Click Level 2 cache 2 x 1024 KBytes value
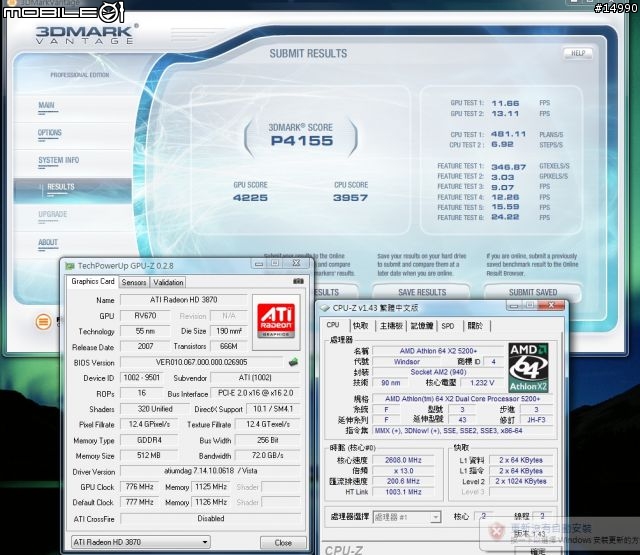Screen dimensions: 640x555 coord(521,481)
